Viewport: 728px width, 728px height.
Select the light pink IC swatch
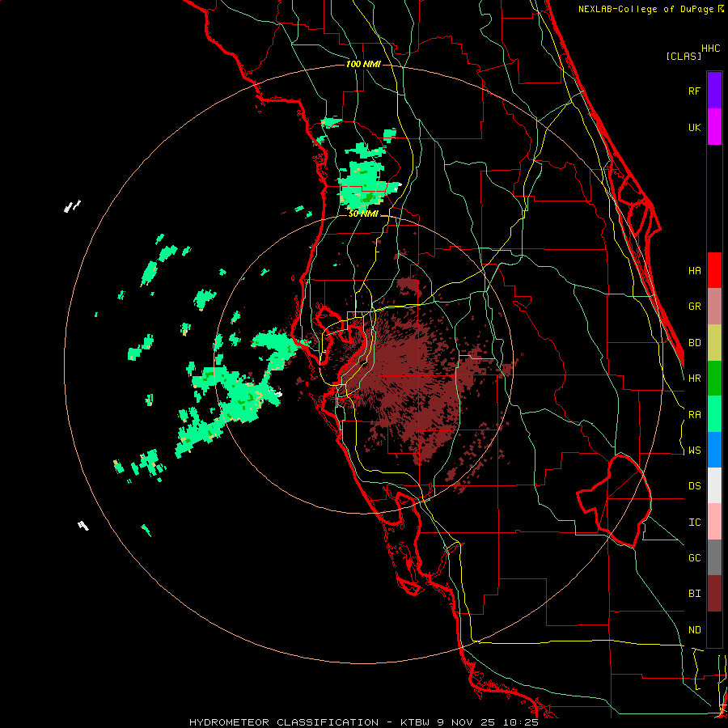(x=714, y=522)
